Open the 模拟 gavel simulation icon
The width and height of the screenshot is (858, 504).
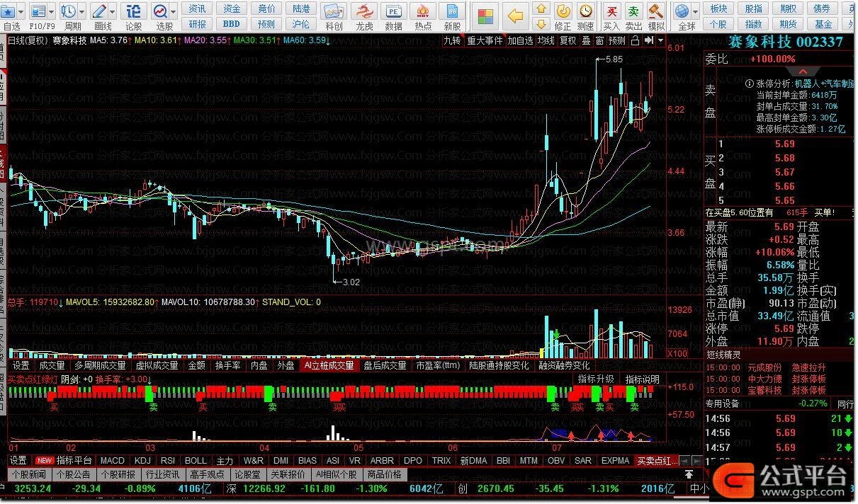[x=656, y=11]
